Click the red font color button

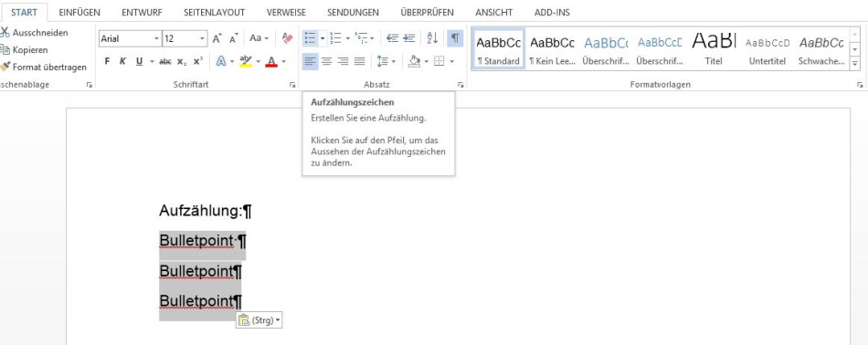pos(270,61)
